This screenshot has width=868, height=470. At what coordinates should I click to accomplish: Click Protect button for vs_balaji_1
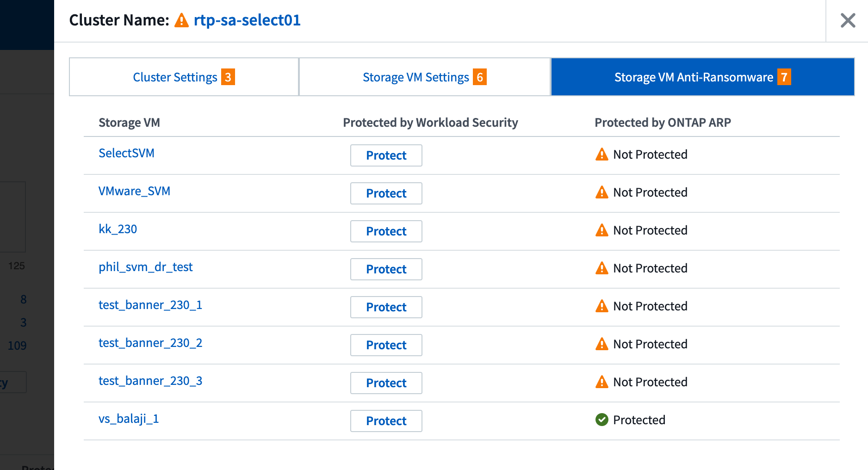tap(386, 421)
